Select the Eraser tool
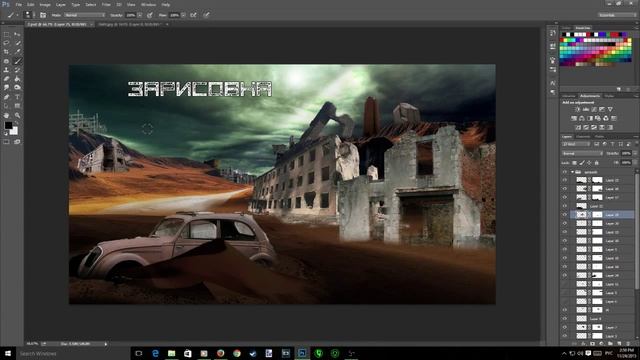 (x=7, y=79)
